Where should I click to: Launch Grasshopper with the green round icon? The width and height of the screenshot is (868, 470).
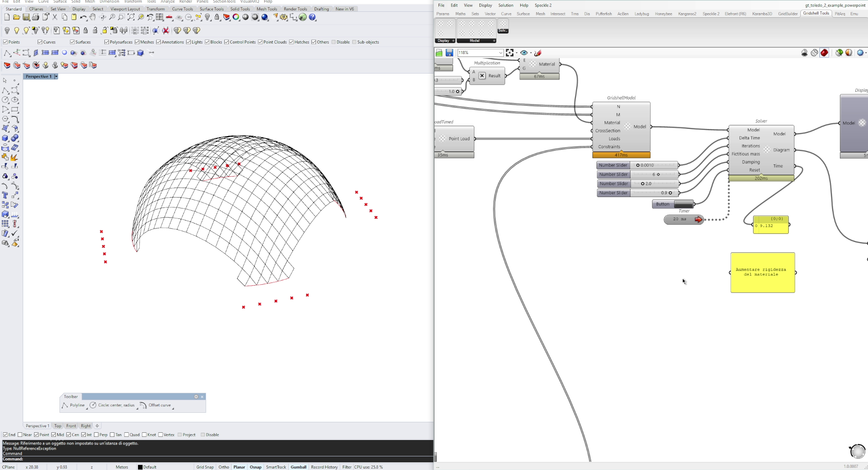303,17
